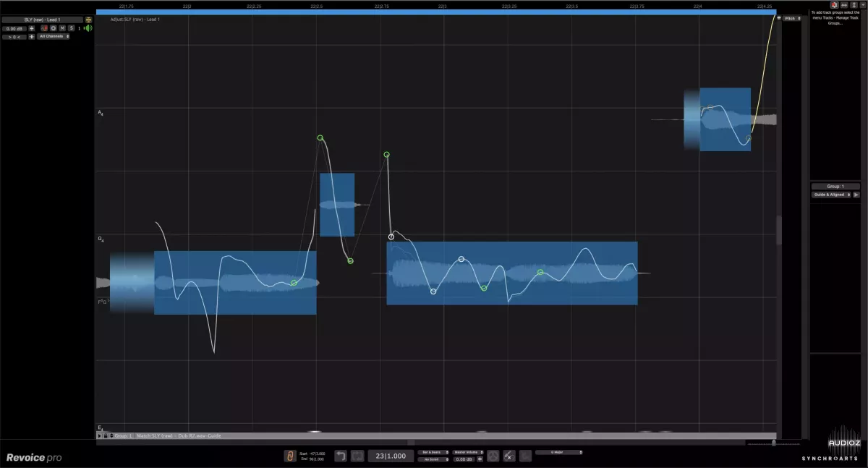Click the record-arm icon on SLY track
Screen dimensions: 868x468
(44, 28)
